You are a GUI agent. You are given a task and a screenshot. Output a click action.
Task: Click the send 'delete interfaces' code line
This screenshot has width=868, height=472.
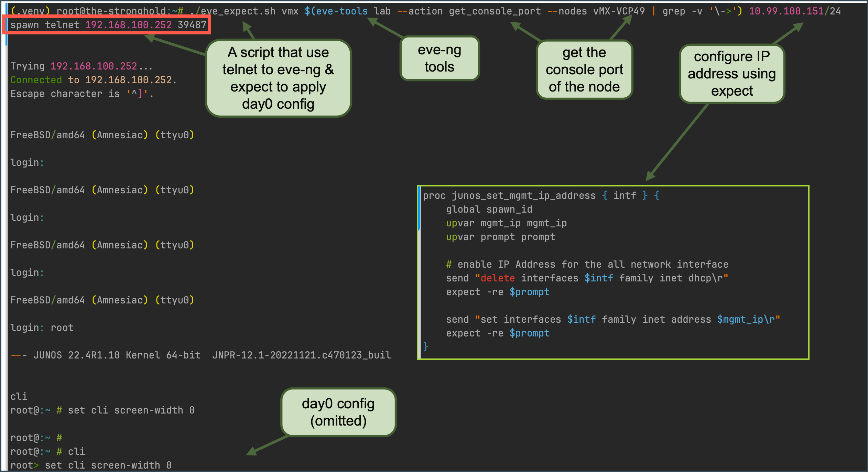click(x=587, y=278)
